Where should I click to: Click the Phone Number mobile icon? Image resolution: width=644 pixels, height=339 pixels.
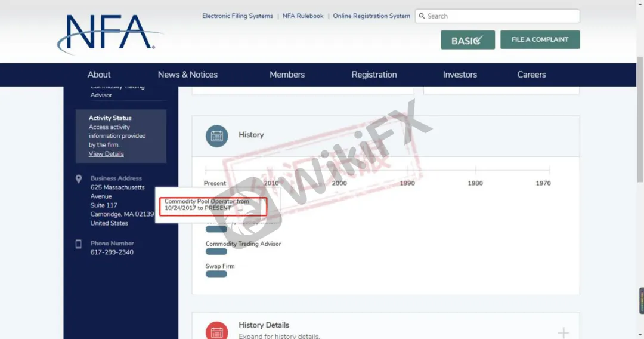pyautogui.click(x=79, y=244)
